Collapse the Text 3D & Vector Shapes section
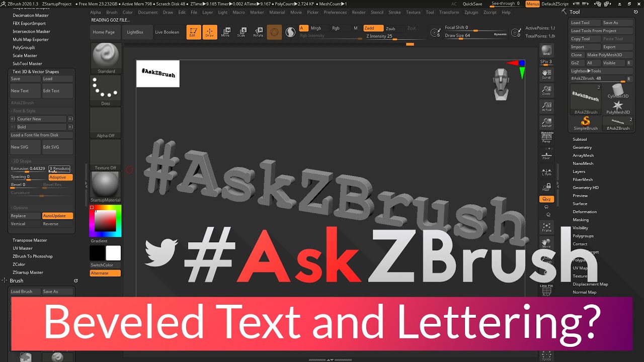 [x=36, y=71]
